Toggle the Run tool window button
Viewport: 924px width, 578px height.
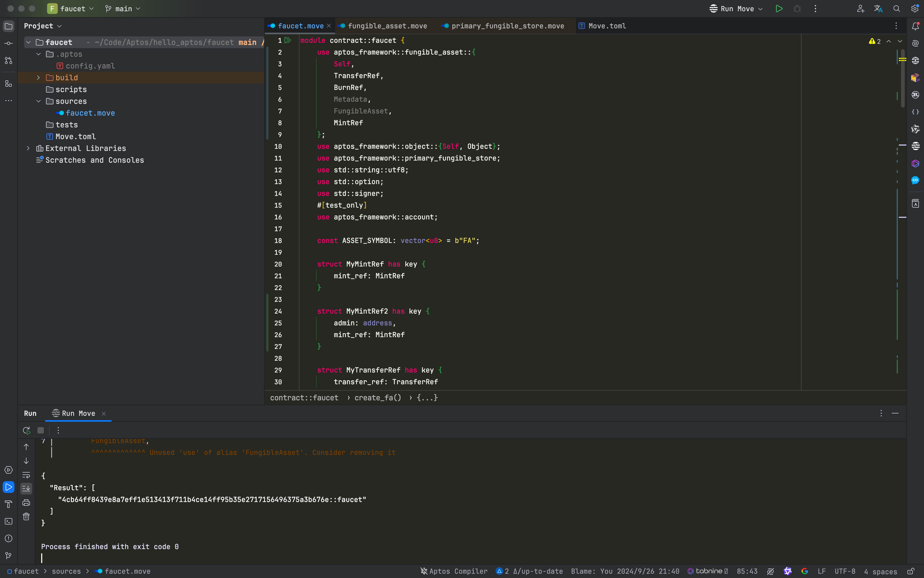click(8, 487)
